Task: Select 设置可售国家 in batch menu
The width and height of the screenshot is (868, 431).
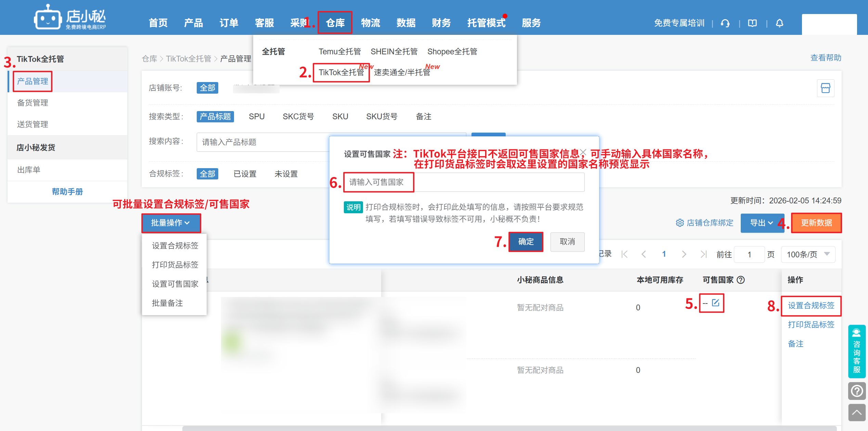Action: (175, 284)
